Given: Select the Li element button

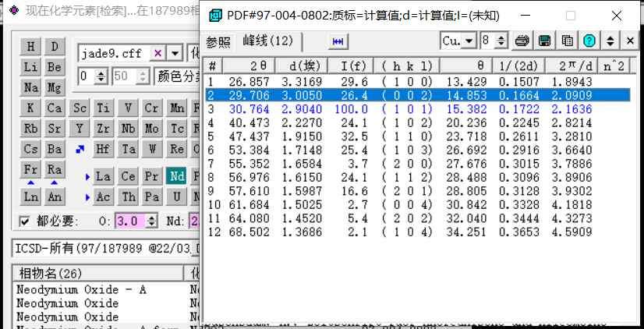Looking at the screenshot, I should click(31, 67).
